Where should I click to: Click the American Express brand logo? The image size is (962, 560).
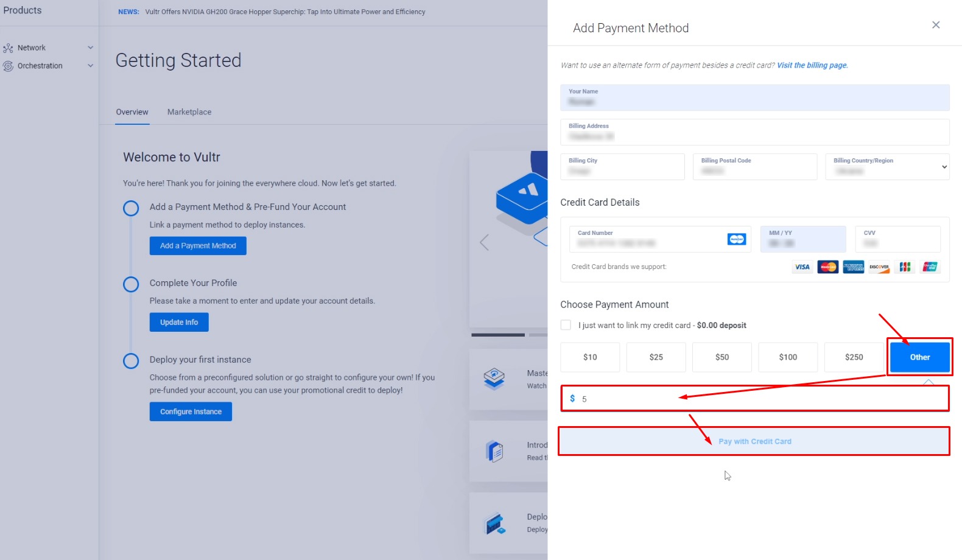click(x=854, y=267)
